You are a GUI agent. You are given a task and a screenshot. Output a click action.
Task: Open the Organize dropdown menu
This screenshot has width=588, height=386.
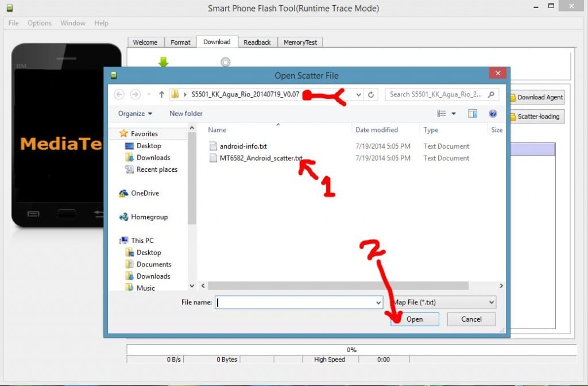[x=135, y=114]
